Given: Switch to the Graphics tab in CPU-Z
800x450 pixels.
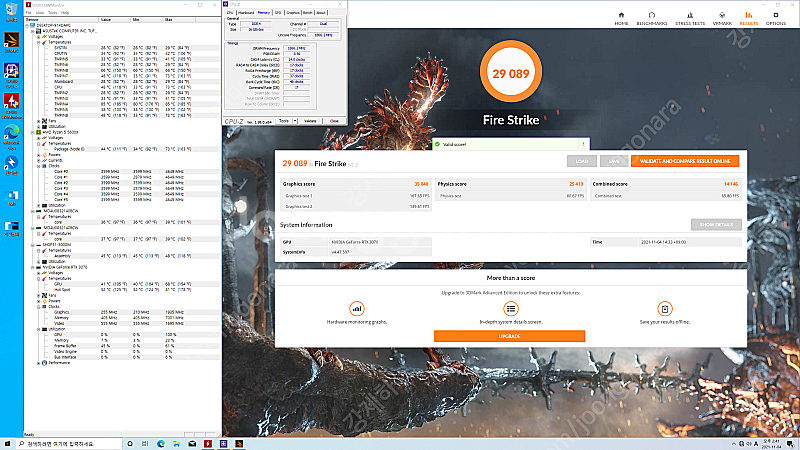Looking at the screenshot, I should click(x=293, y=12).
